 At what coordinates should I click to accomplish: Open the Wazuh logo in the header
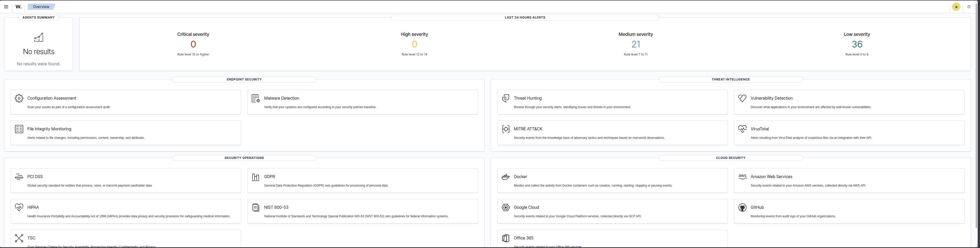pyautogui.click(x=18, y=6)
